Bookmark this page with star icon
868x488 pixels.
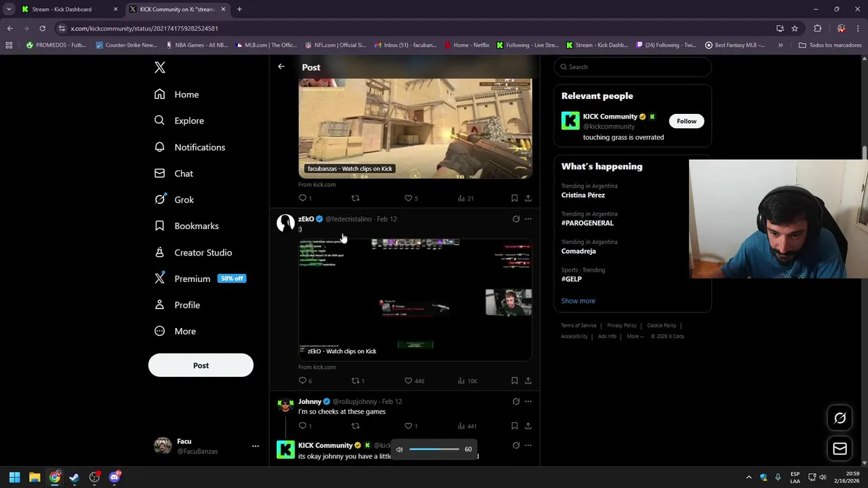pyautogui.click(x=795, y=28)
